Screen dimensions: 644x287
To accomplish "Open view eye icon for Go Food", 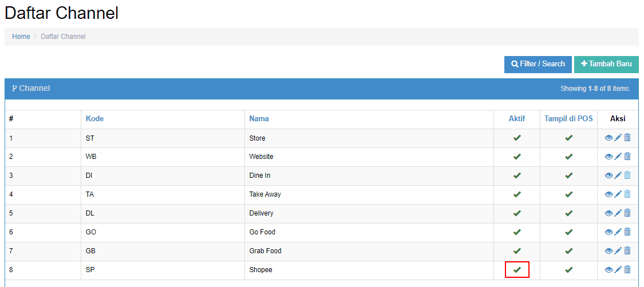I will click(609, 232).
